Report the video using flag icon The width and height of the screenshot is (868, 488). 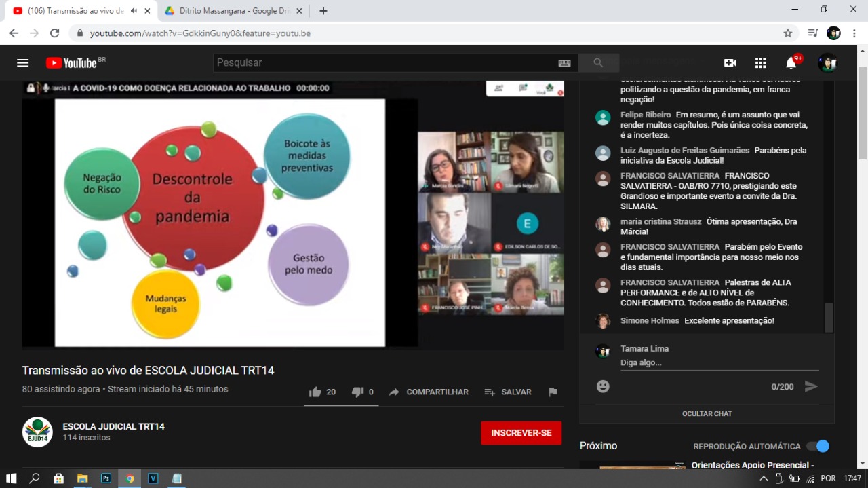pos(553,392)
